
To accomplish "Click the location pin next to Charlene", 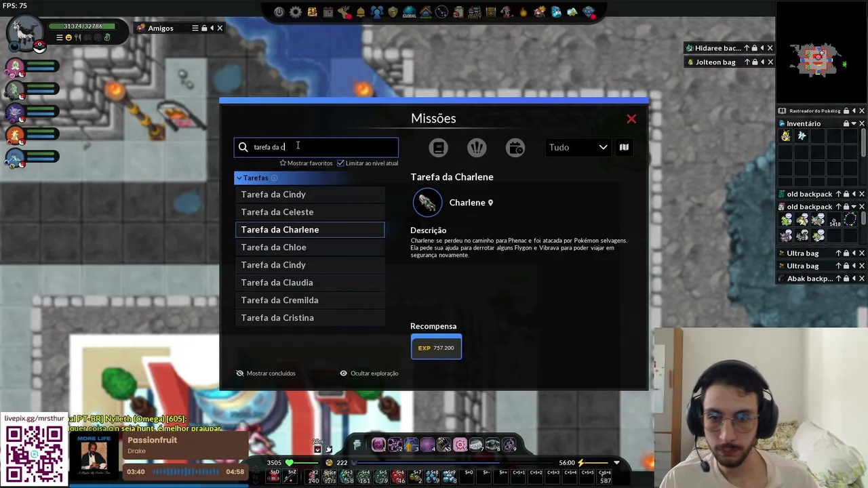I will pyautogui.click(x=490, y=203).
